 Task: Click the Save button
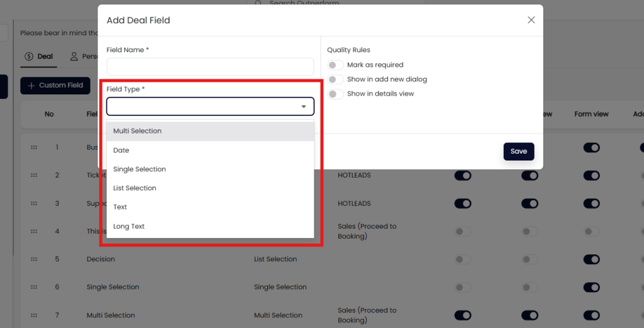518,152
